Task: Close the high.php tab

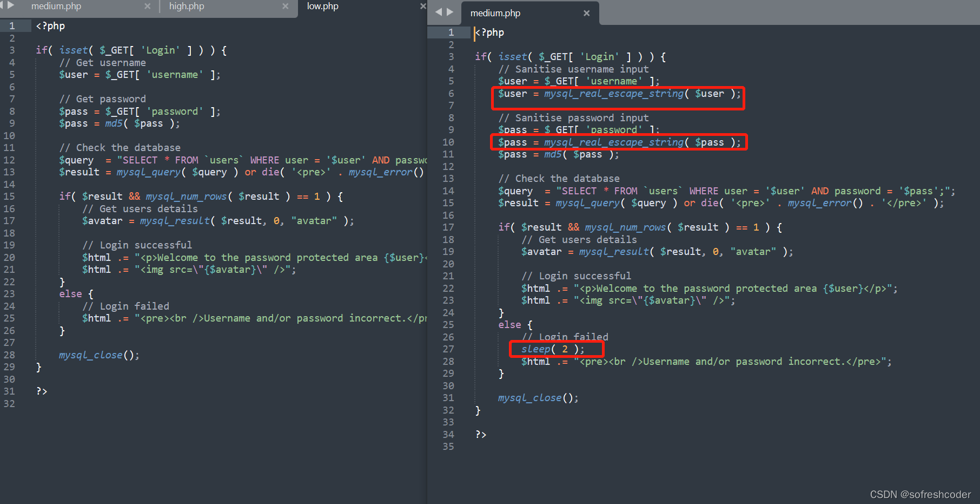Action: click(286, 6)
